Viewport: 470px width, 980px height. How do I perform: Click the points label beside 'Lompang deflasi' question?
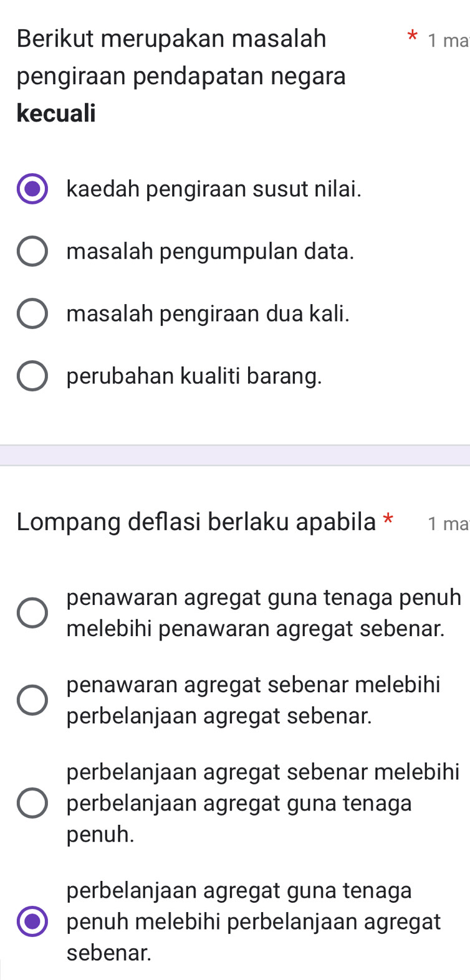(x=448, y=523)
